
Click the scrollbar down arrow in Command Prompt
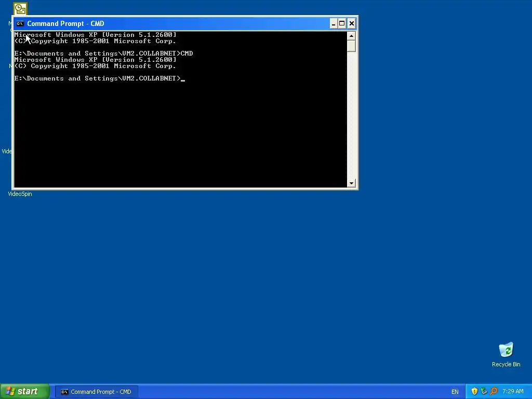pyautogui.click(x=351, y=183)
